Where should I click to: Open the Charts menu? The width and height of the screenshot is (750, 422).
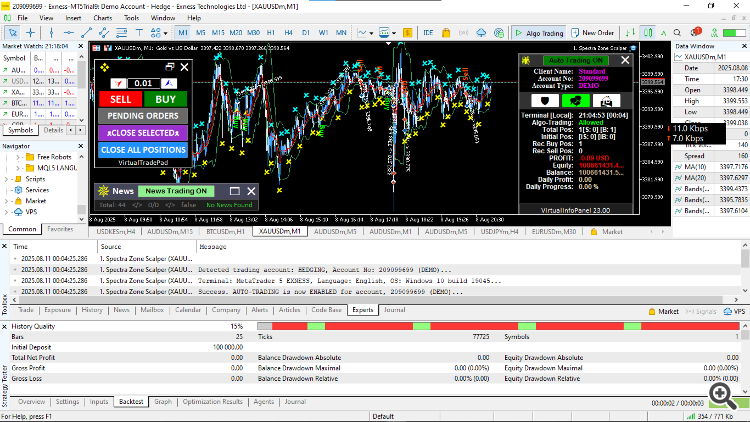coord(102,18)
